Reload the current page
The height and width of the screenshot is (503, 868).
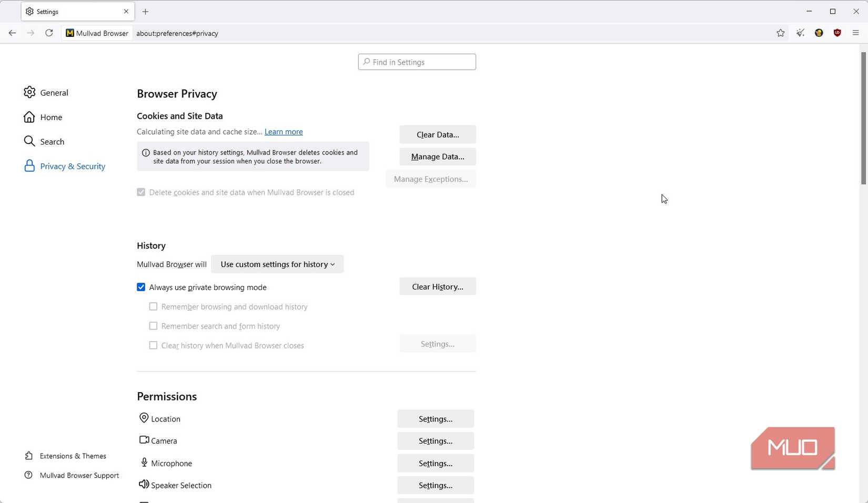[49, 33]
